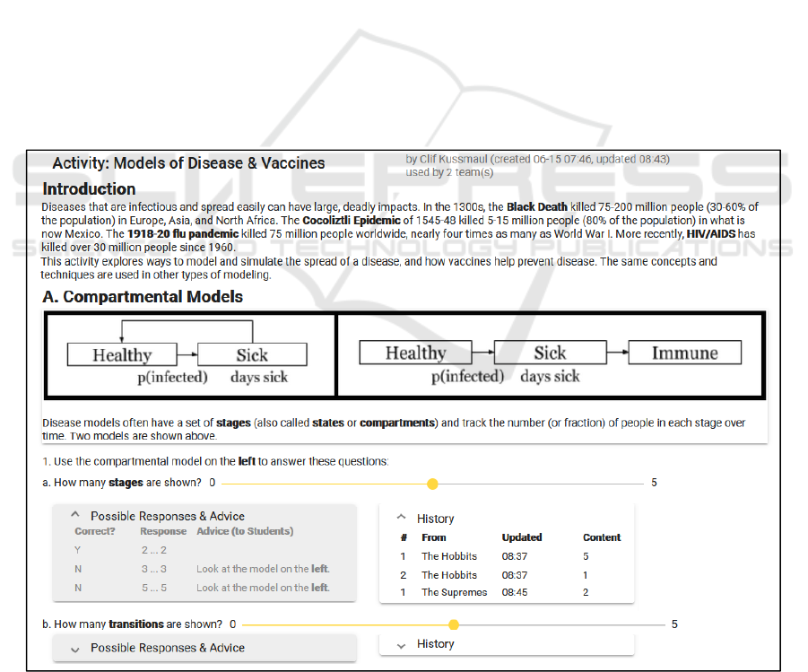The image size is (808, 672).
Task: Select the Hobbits history row with content 1
Action: coord(448,575)
